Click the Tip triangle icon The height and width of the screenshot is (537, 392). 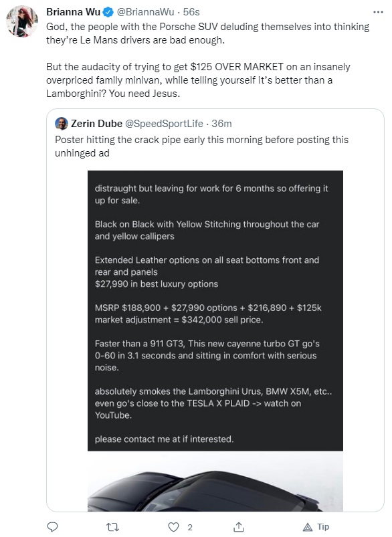tap(308, 527)
